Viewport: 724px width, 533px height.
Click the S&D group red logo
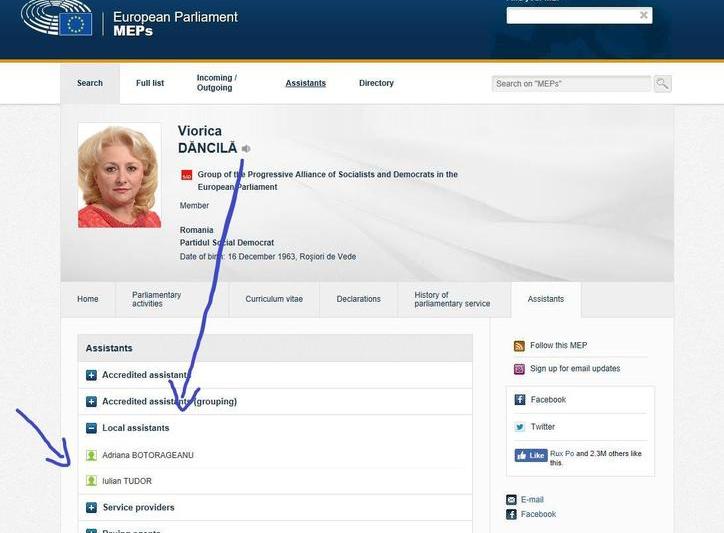(x=187, y=175)
